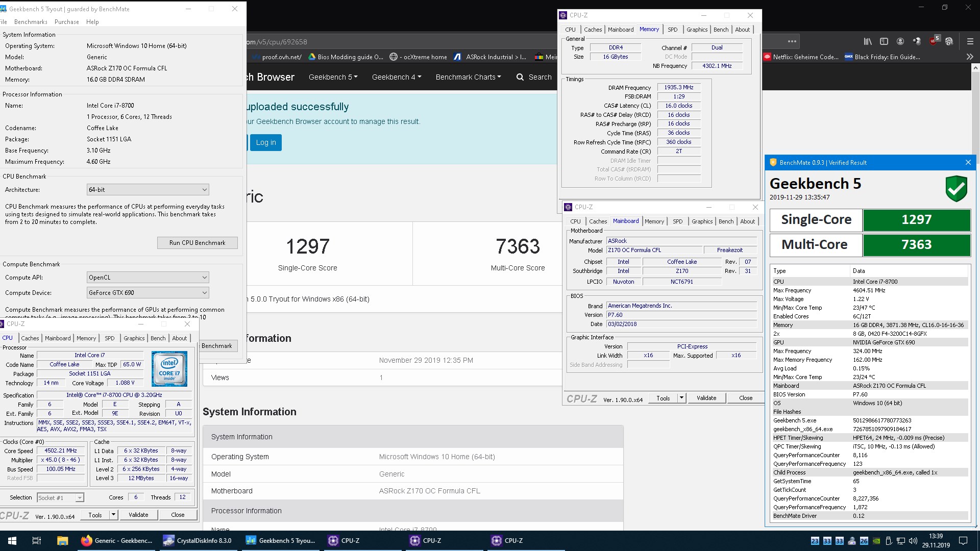The image size is (980, 551).
Task: Click Close in bottom-left CPU-Z window
Action: pos(178,515)
